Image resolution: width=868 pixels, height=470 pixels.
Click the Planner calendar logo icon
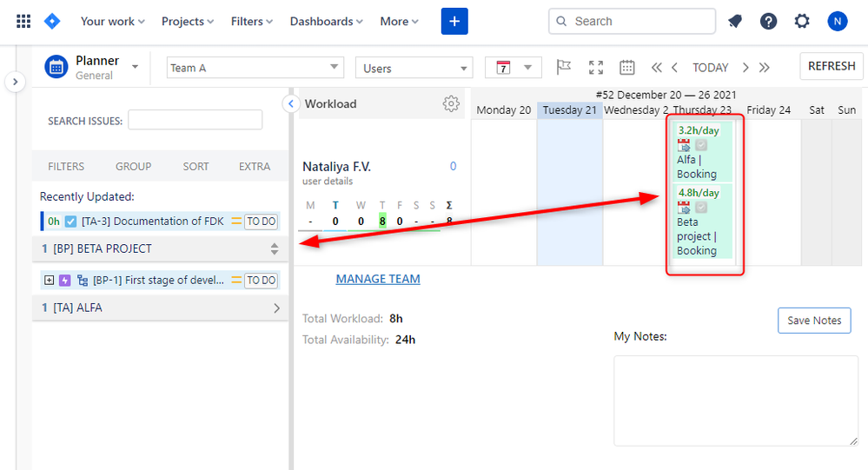(x=56, y=68)
